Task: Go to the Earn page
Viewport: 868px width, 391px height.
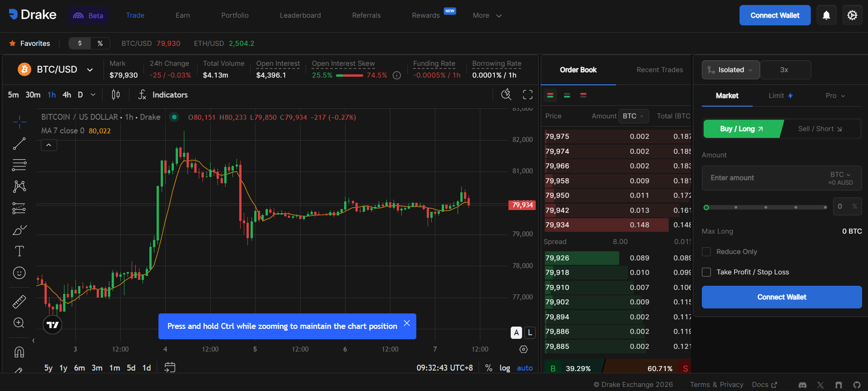Action: point(183,15)
